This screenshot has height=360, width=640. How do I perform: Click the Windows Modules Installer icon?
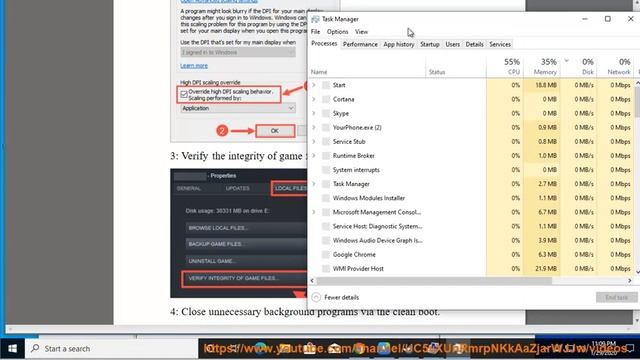(x=326, y=198)
